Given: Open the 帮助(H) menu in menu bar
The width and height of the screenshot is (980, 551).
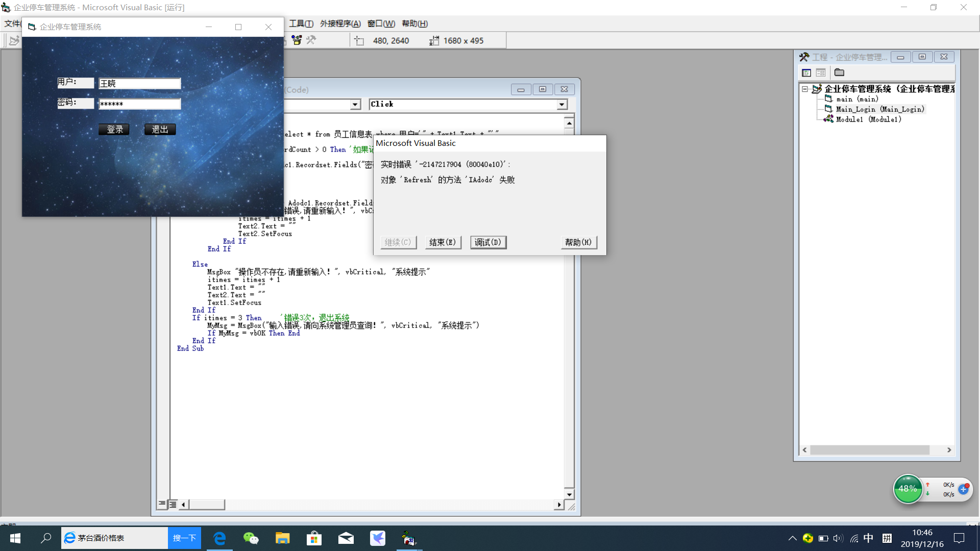Looking at the screenshot, I should point(415,23).
